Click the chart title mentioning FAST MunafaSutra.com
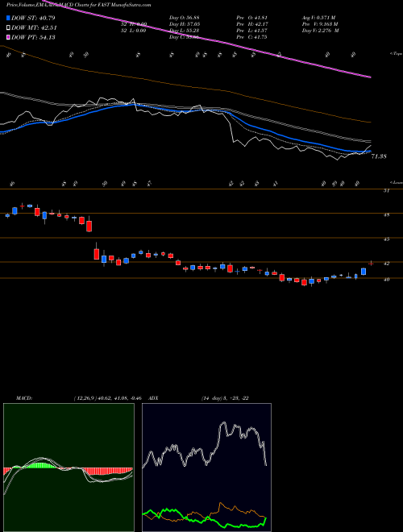This screenshot has width=403, height=532. [x=78, y=5]
